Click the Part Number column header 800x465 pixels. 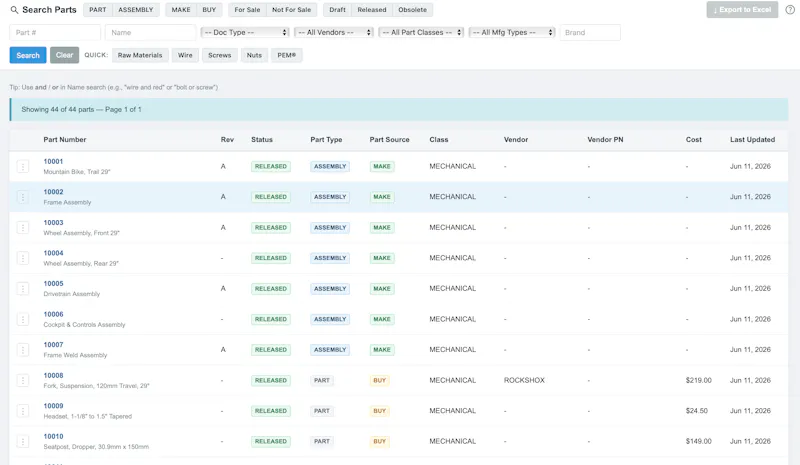[x=65, y=139]
